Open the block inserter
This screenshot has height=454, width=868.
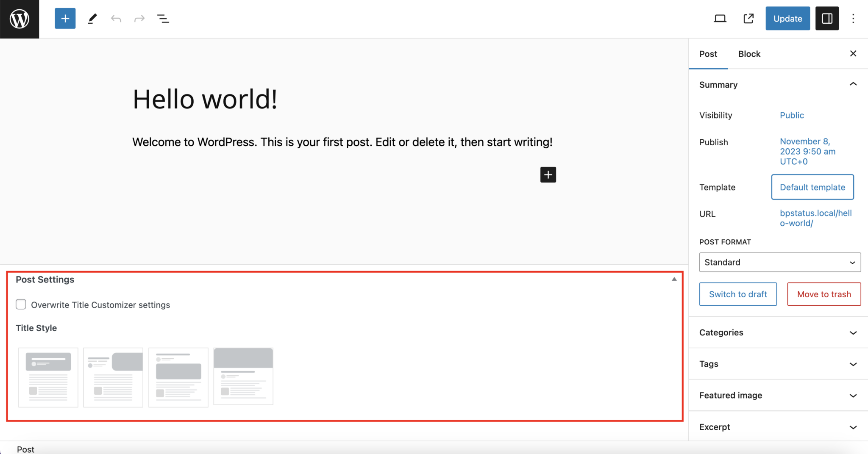tap(65, 18)
